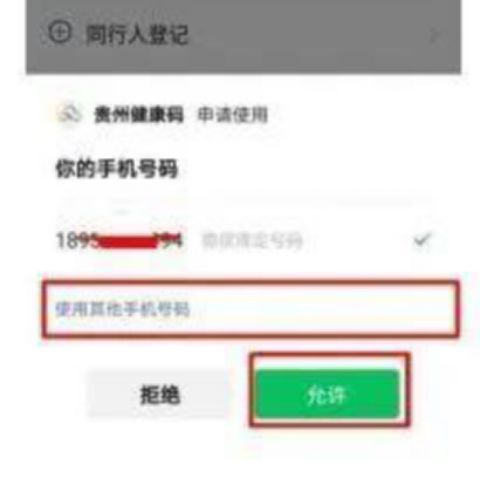
Task: Expand the chevron arrow on 同行人登记 row
Action: point(434,35)
